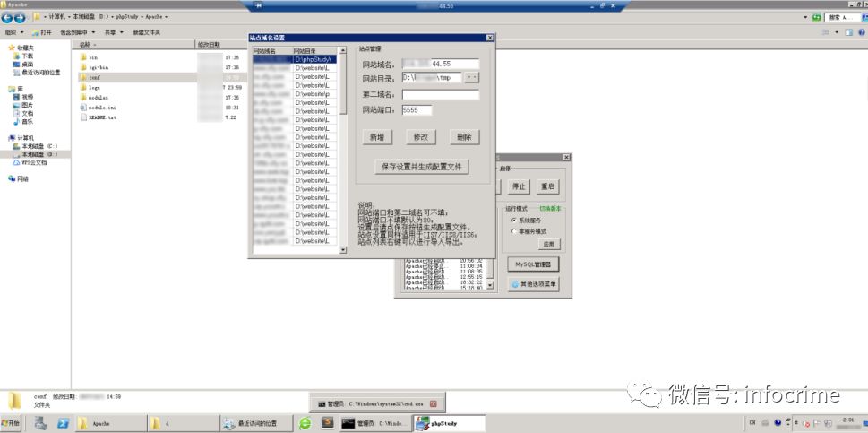Browse for website directory with ... button
868x433 pixels.
[472, 77]
